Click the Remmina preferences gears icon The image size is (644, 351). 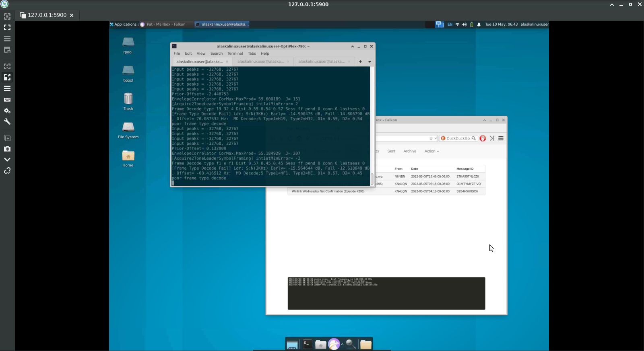[7, 111]
